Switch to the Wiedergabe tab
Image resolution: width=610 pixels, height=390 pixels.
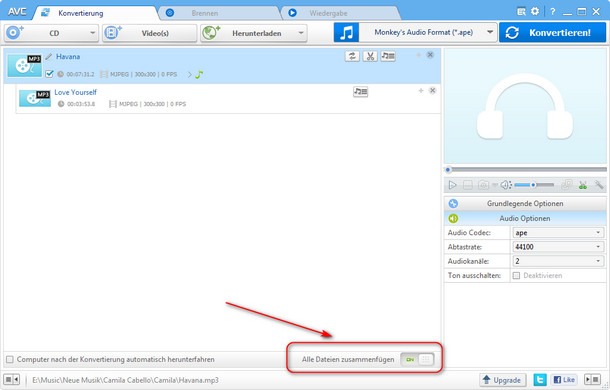point(328,13)
